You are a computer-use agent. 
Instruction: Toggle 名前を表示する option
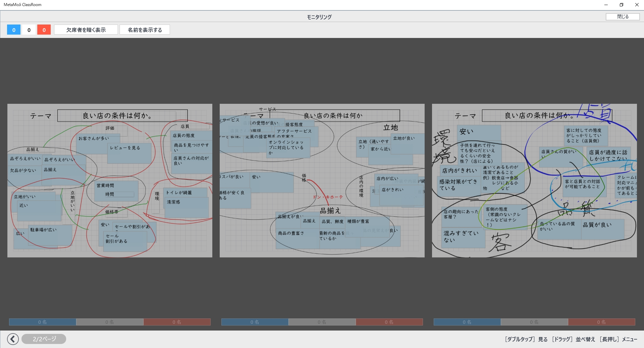tap(145, 30)
